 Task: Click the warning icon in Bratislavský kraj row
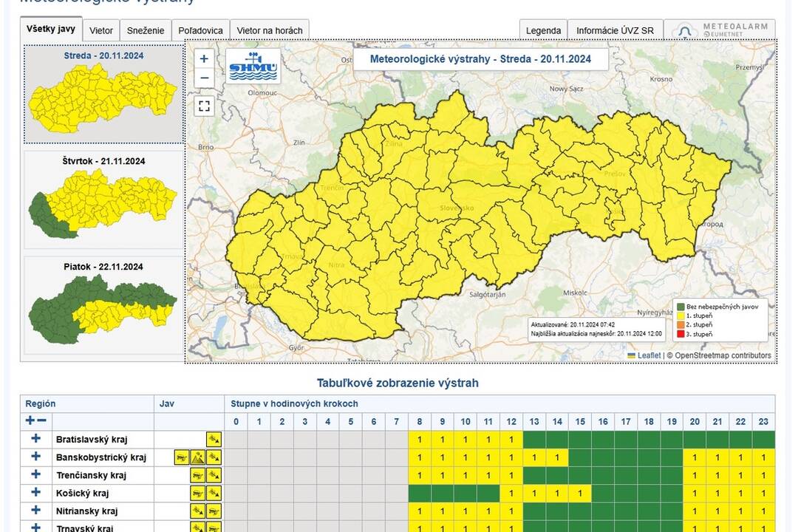click(x=214, y=440)
